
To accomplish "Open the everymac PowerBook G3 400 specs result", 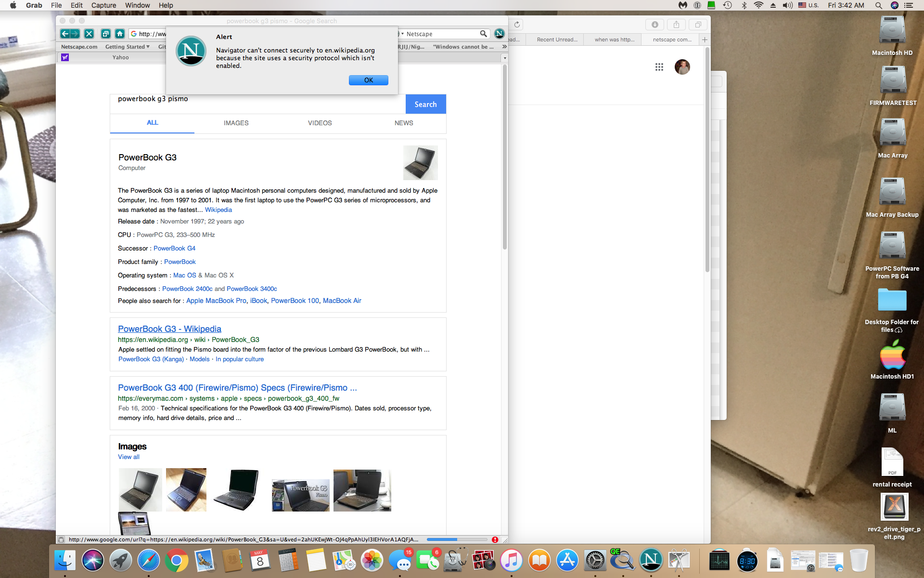I will click(x=237, y=388).
